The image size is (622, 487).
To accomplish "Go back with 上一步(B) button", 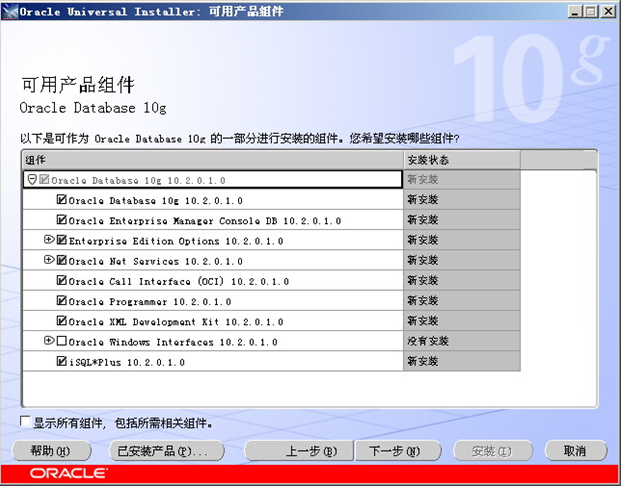I will coord(299,451).
